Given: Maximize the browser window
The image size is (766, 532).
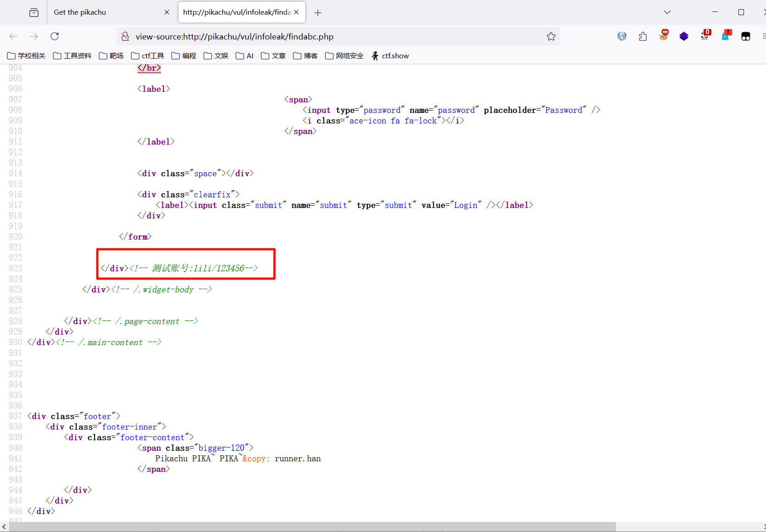Looking at the screenshot, I should click(x=741, y=12).
